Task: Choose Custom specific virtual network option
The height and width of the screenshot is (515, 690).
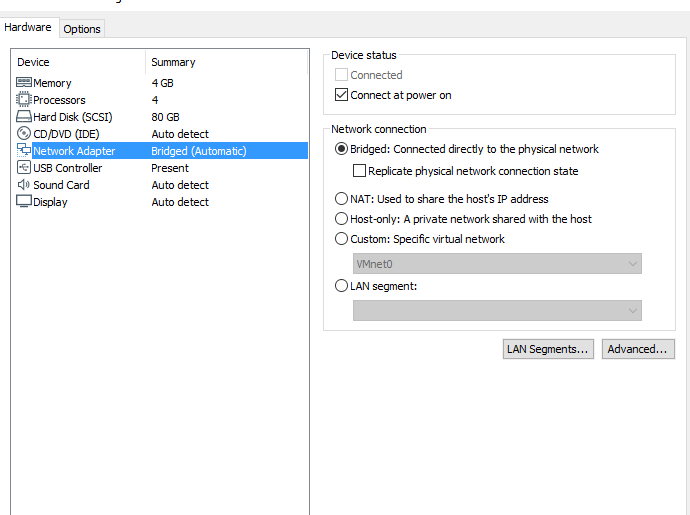Action: coord(341,239)
